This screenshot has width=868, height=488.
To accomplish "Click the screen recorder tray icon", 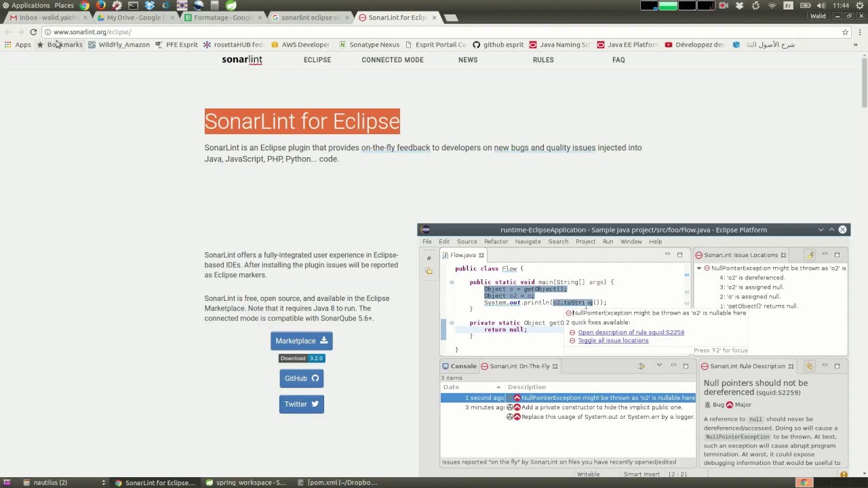I will (723, 5).
